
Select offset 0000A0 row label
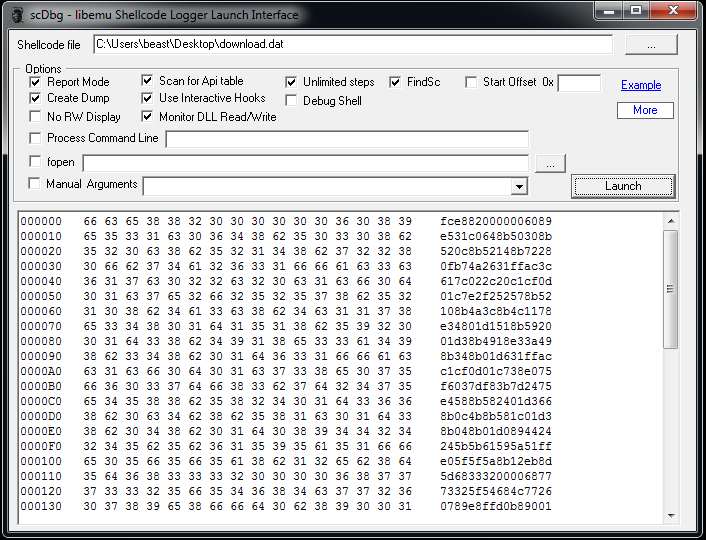[x=41, y=371]
